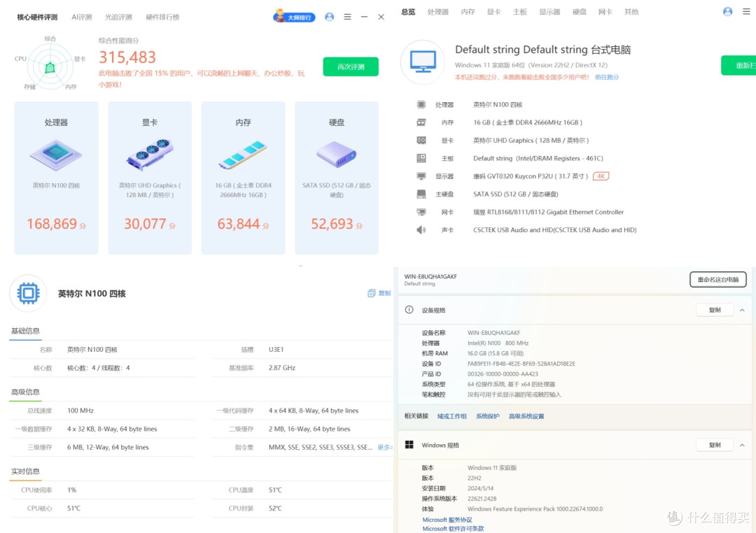Click disk score 52,693
The height and width of the screenshot is (533, 756).
[x=332, y=224]
